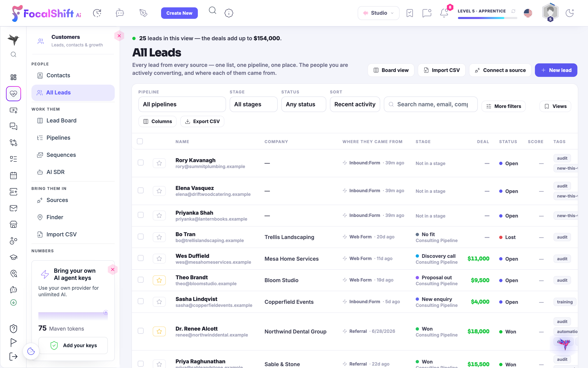Star the Rory Kavanagh lead

(x=159, y=163)
